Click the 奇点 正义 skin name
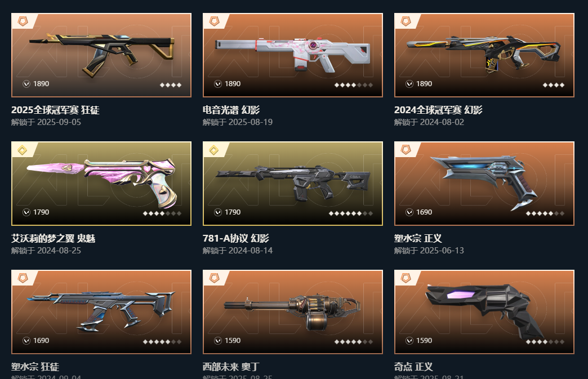Image resolution: width=588 pixels, height=379 pixels. point(413,367)
